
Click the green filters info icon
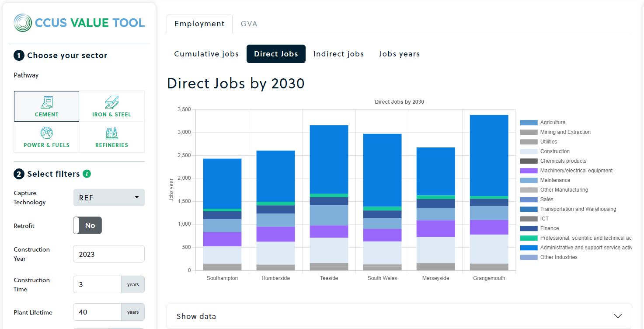point(87,174)
